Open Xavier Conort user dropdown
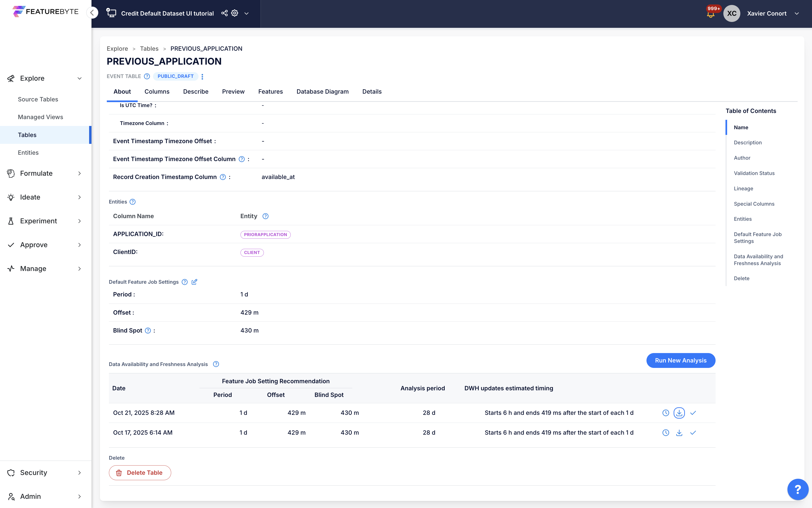 797,13
